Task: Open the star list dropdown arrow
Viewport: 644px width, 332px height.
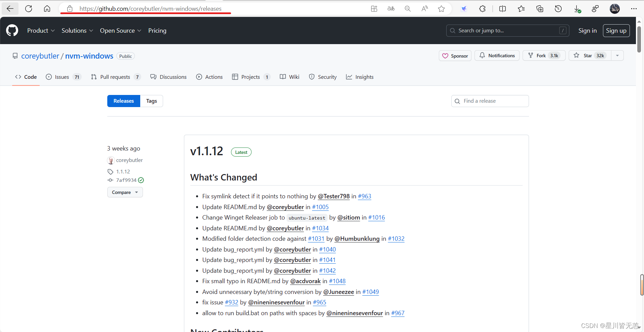Action: 617,56
